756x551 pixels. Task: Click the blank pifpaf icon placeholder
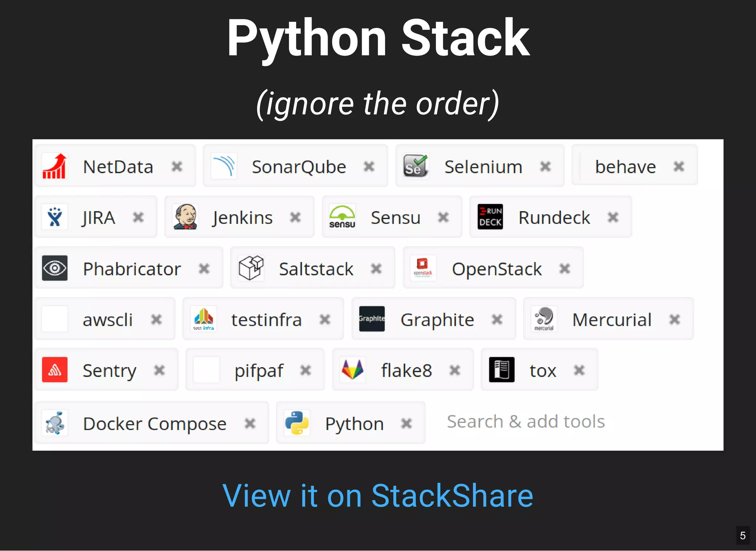tap(206, 370)
